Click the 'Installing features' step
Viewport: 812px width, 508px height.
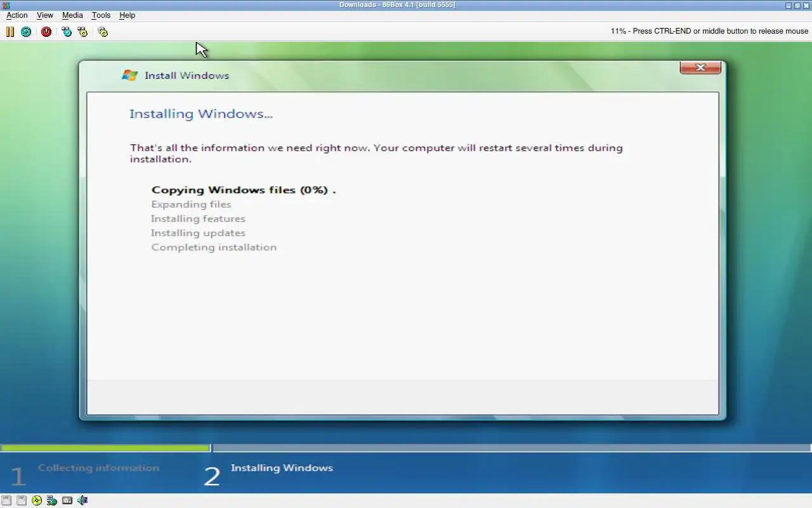click(198, 218)
